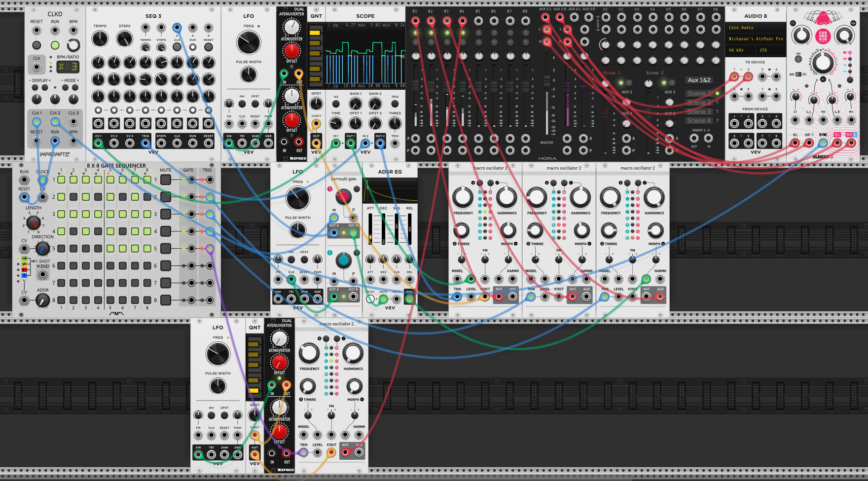
Task: Toggle the OFST button on the top-row LFO
Action: coord(255,104)
